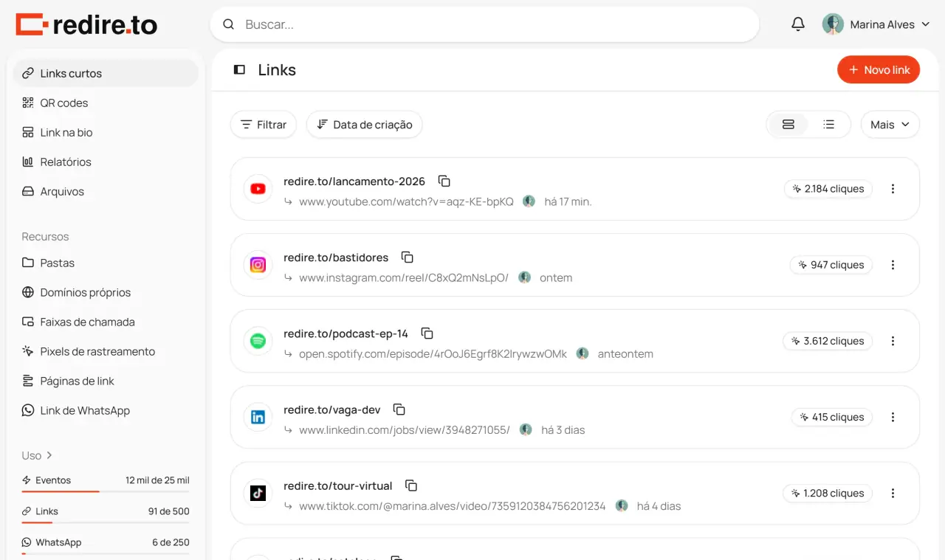Click the 'há 17 min.' timestamp
Image resolution: width=945 pixels, height=560 pixels.
pyautogui.click(x=568, y=201)
